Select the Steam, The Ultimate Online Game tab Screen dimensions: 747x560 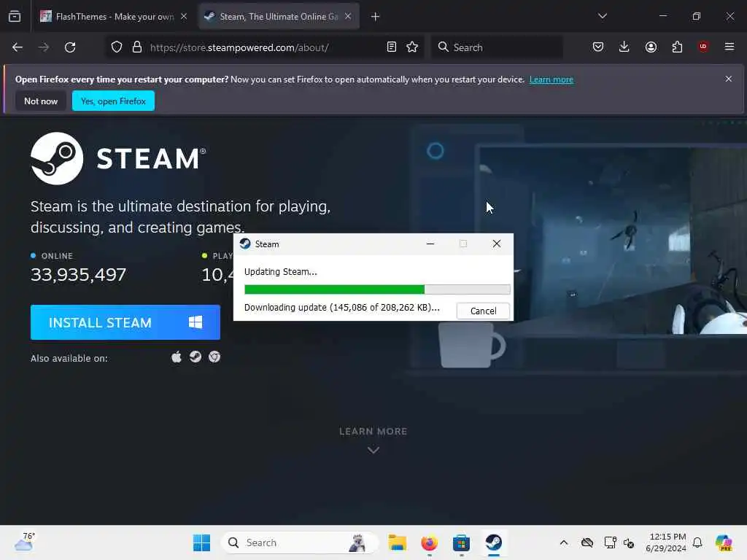point(279,17)
